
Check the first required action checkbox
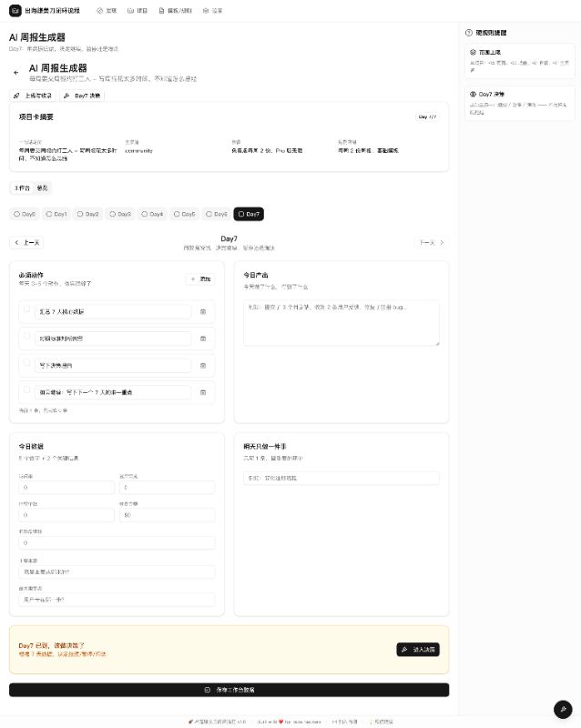click(x=27, y=308)
